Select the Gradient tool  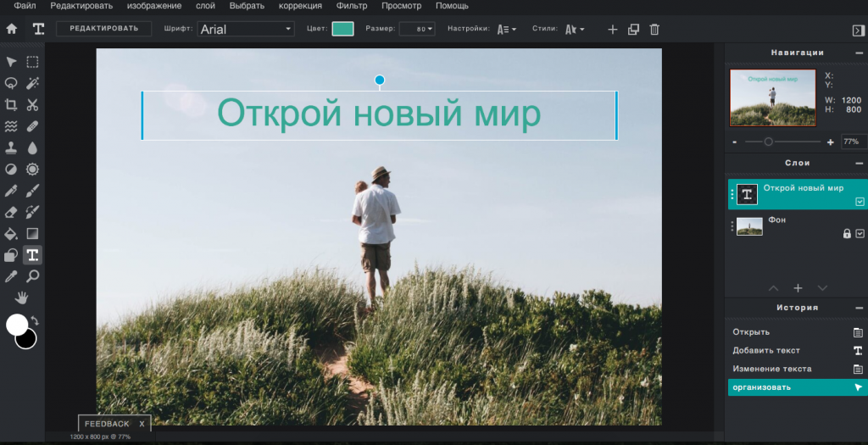tap(33, 234)
